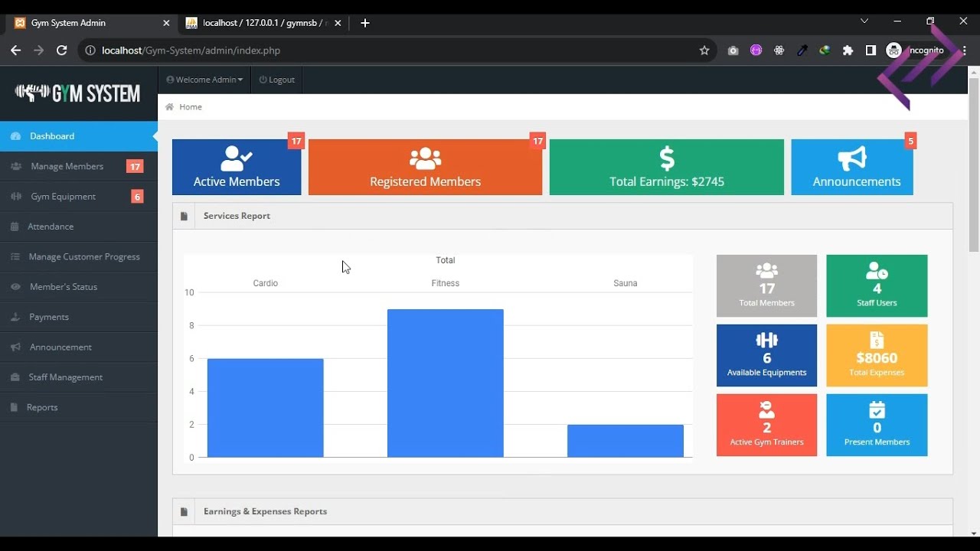The width and height of the screenshot is (980, 551).
Task: Go to Attendance page
Action: pyautogui.click(x=79, y=227)
